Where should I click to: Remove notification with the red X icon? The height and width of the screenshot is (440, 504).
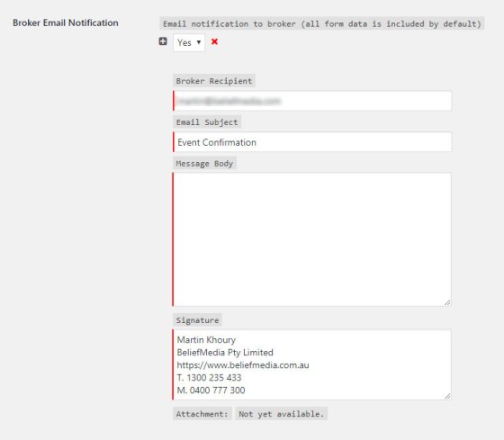point(214,41)
